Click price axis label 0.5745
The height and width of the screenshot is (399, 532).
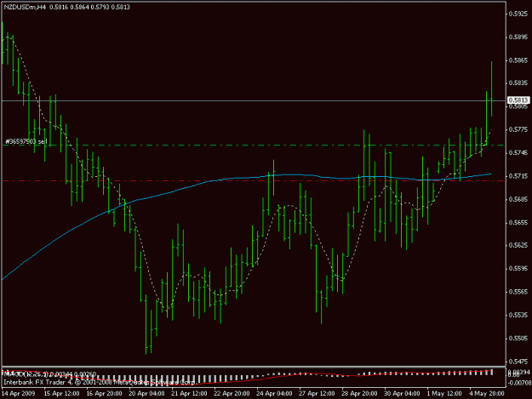[518, 153]
